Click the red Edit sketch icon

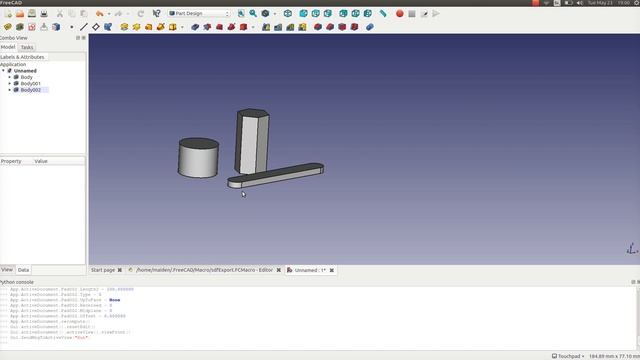coord(32,27)
